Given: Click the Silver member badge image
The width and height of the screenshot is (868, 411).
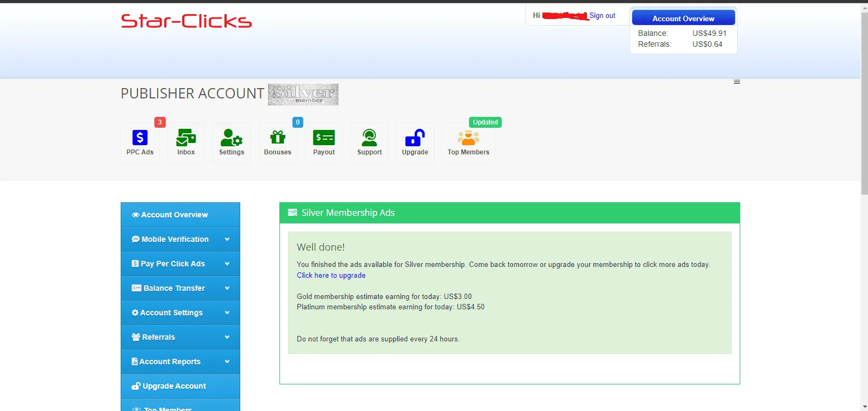Looking at the screenshot, I should pyautogui.click(x=303, y=94).
